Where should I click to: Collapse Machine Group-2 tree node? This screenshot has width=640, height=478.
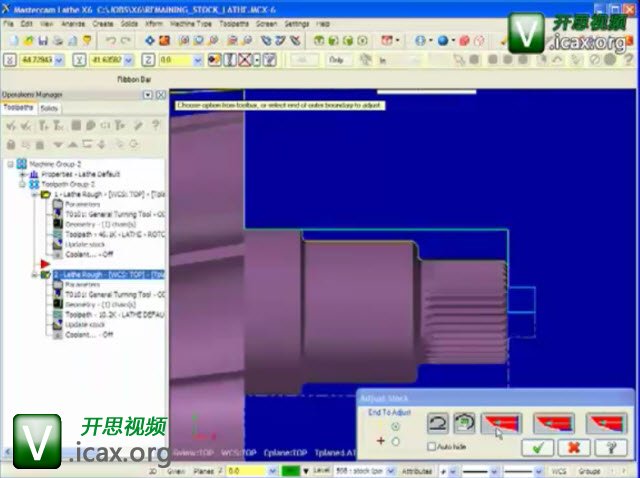click(x=11, y=164)
